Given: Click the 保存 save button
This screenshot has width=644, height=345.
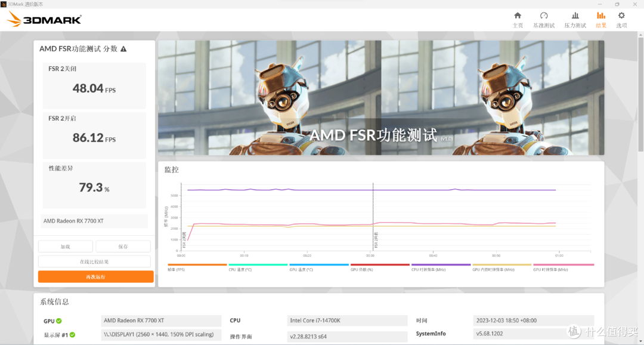Looking at the screenshot, I should point(123,247).
